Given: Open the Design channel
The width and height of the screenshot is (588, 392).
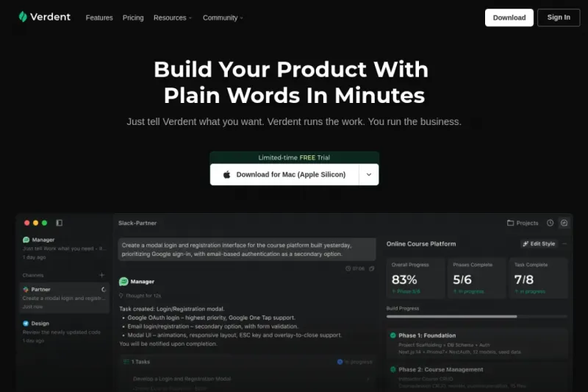Looking at the screenshot, I should click(x=64, y=332).
